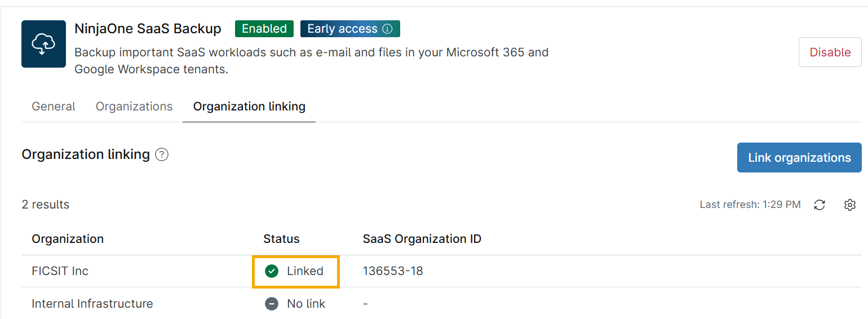This screenshot has width=868, height=319.
Task: Select the FICSIT Inc organization row
Action: 60,271
